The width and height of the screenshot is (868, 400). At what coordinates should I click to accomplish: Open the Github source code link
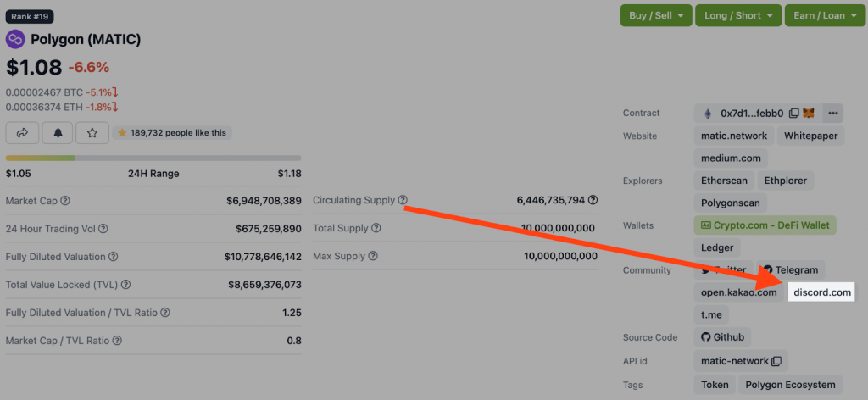click(722, 337)
